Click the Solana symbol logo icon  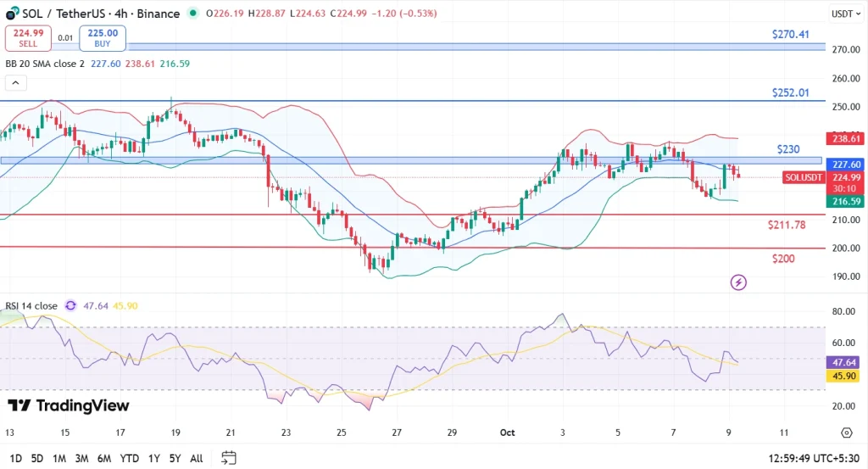(x=12, y=14)
